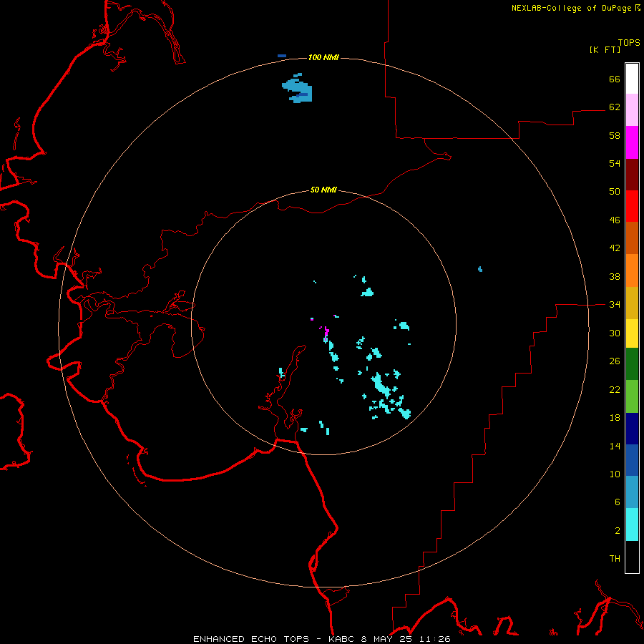Click the ENHANCED ECHO TOPS caption text
The width and height of the screenshot is (644, 644).
tap(251, 639)
